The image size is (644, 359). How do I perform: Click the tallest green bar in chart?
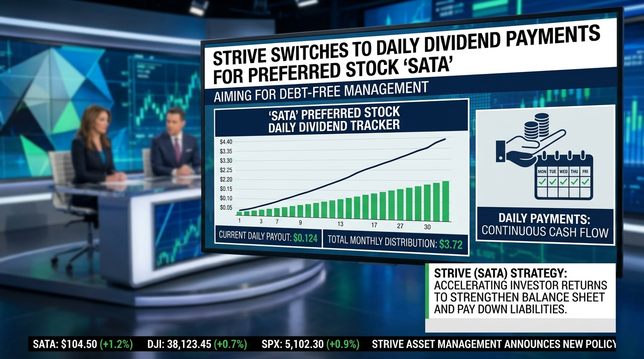tap(446, 201)
